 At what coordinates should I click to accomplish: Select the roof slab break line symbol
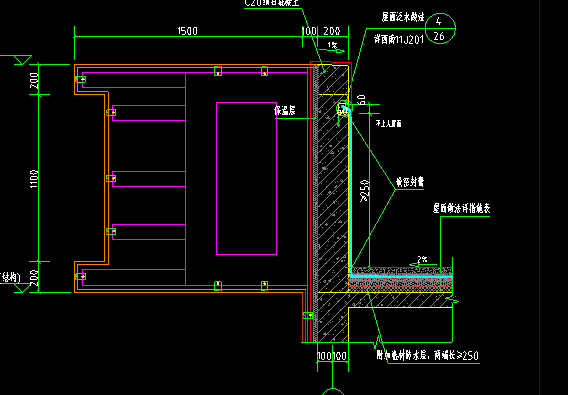point(452,300)
